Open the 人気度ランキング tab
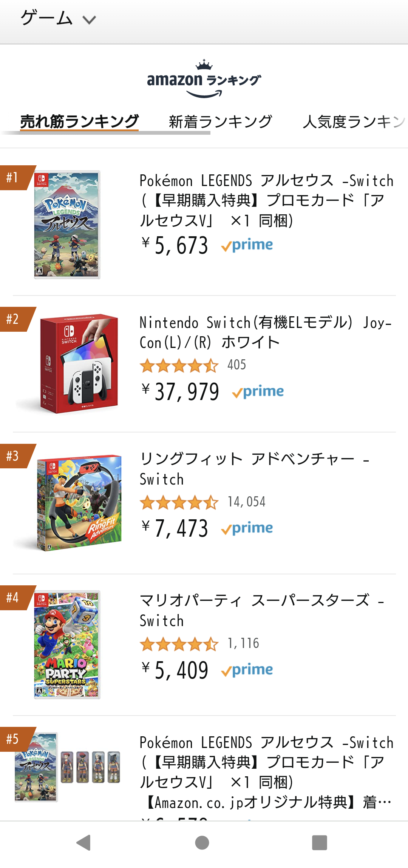Viewport: 408px width, 868px height. coord(353,122)
